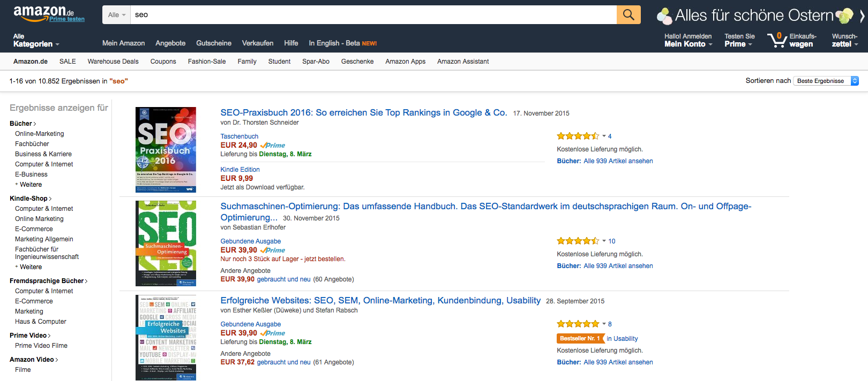The image size is (868, 381).
Task: Open the Wunschzettel dropdown
Action: [x=845, y=40]
